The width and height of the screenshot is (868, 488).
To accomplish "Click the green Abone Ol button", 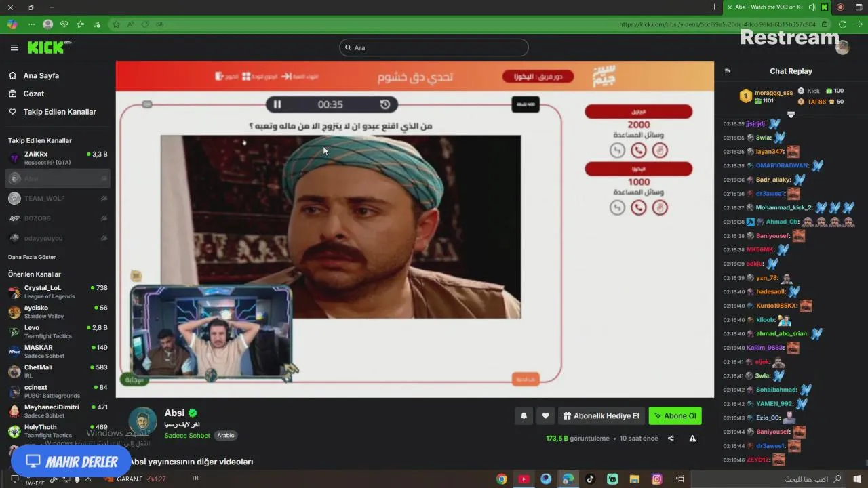I will tap(675, 416).
